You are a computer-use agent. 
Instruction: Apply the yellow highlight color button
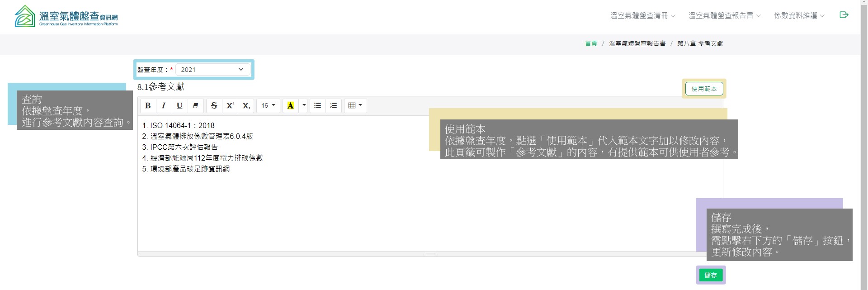(x=290, y=105)
